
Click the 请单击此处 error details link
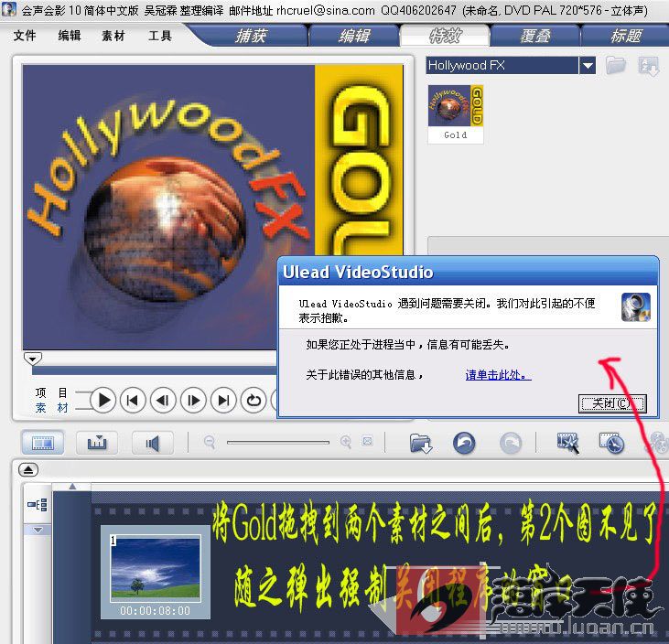pyautogui.click(x=498, y=375)
